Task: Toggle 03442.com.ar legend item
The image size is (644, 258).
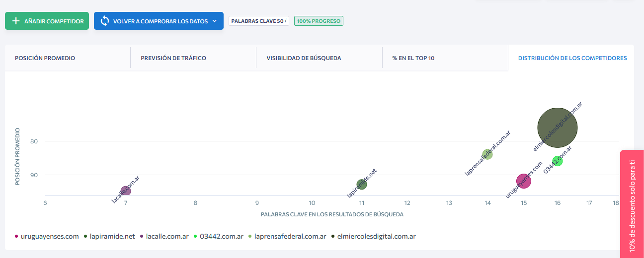Action: click(x=222, y=236)
